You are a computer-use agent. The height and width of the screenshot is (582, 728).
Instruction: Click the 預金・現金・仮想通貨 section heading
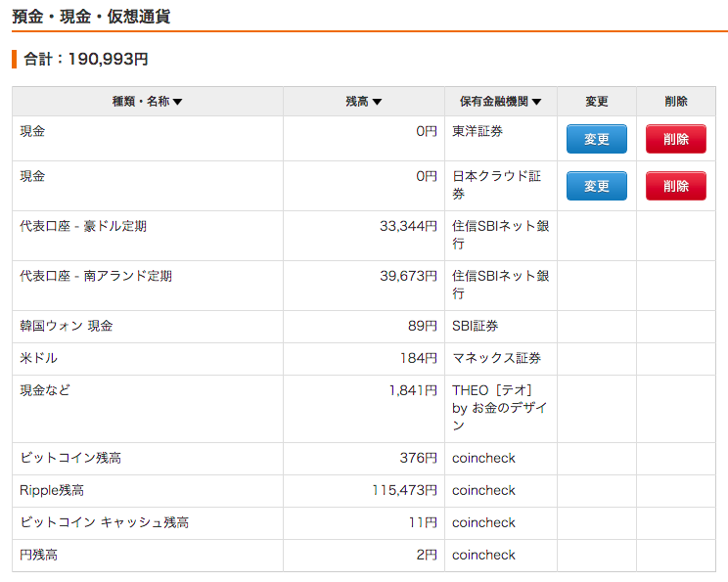91,17
